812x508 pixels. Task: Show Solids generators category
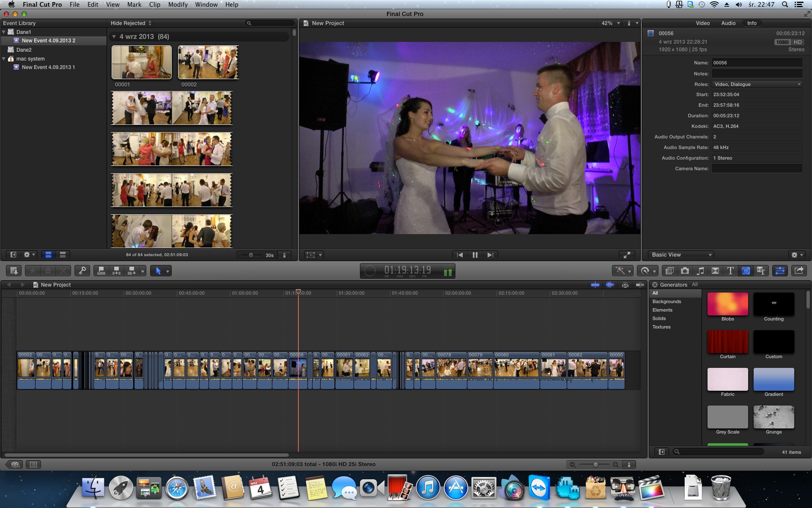pyautogui.click(x=659, y=318)
